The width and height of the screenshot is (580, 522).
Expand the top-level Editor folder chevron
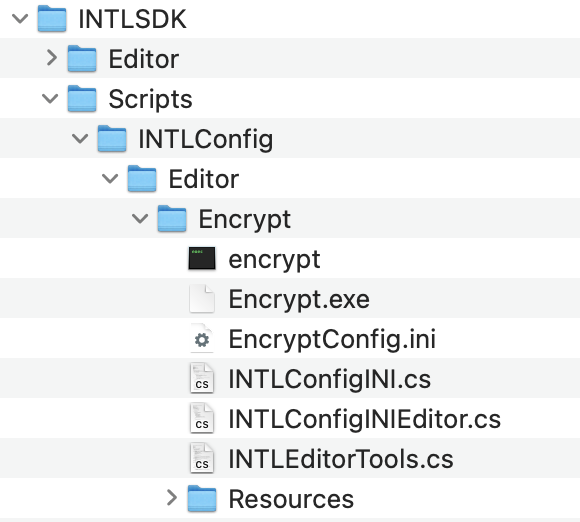pyautogui.click(x=52, y=58)
